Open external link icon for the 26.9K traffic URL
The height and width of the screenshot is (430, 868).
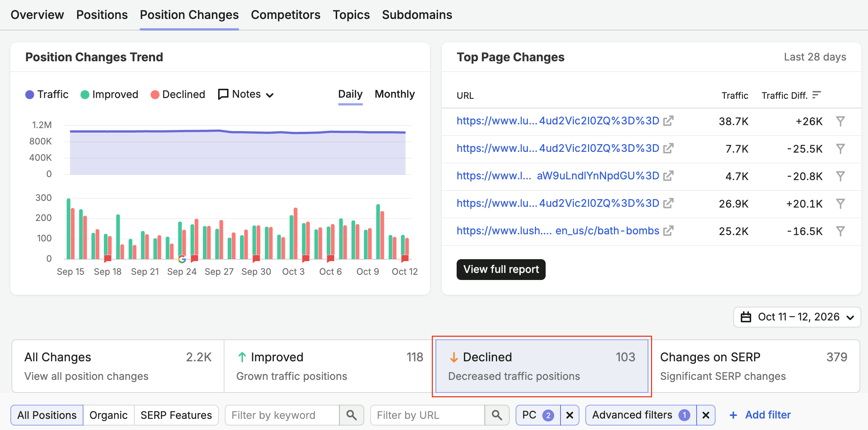(x=668, y=203)
